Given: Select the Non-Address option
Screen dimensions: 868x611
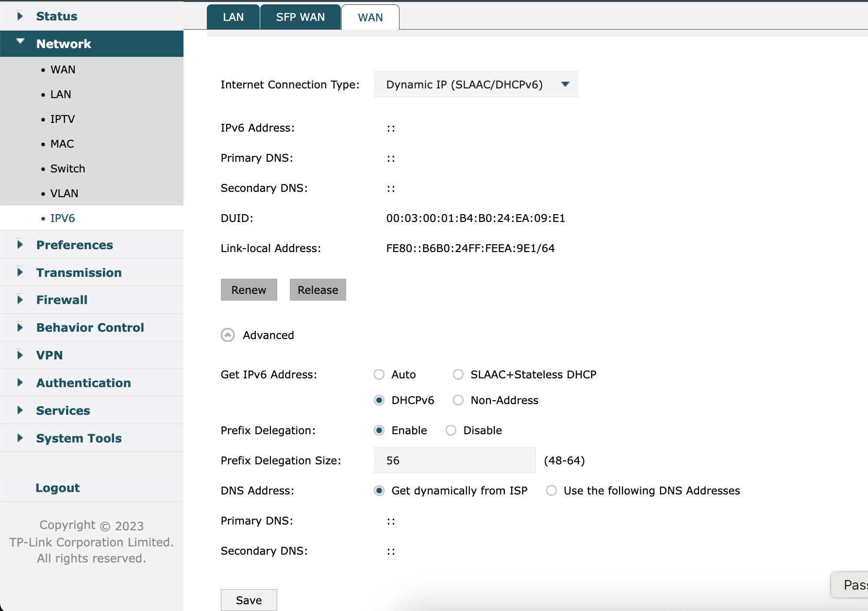Looking at the screenshot, I should pos(458,400).
